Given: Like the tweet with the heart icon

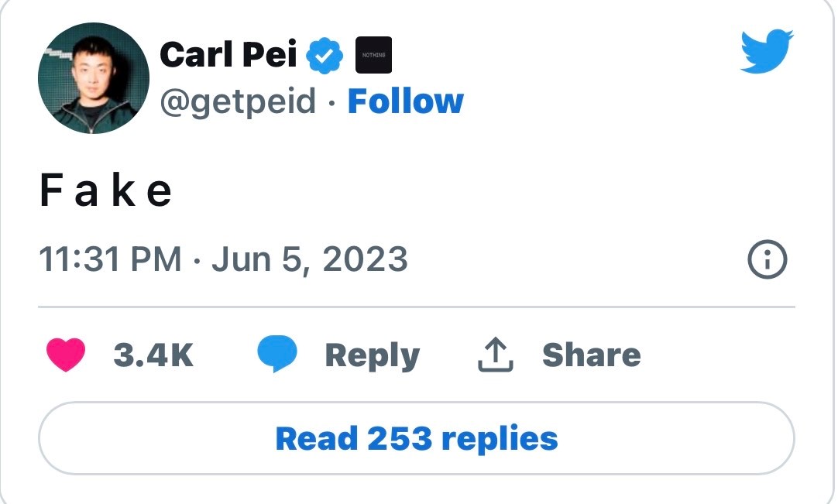Looking at the screenshot, I should (67, 355).
